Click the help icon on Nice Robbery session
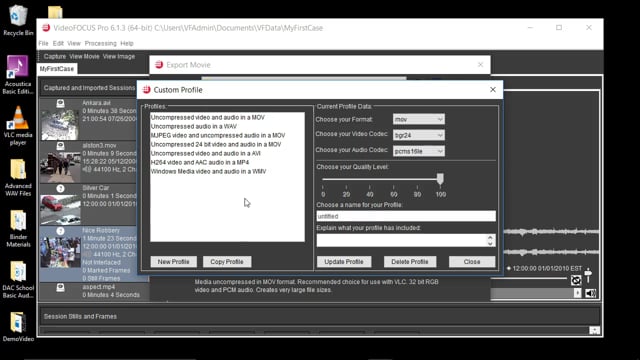The width and height of the screenshot is (640, 360). (60, 231)
